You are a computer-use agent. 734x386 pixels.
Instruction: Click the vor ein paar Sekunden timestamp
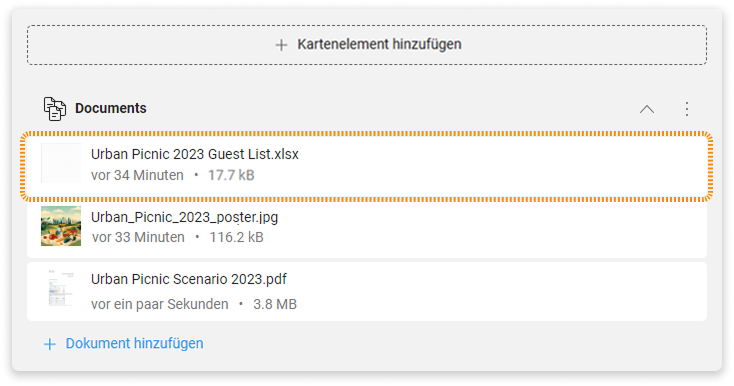pos(160,304)
